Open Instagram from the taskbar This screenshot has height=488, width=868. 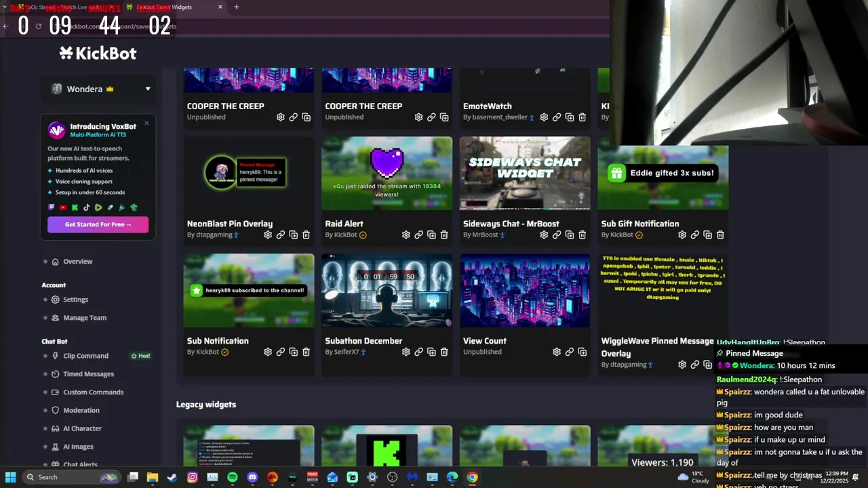(193, 477)
